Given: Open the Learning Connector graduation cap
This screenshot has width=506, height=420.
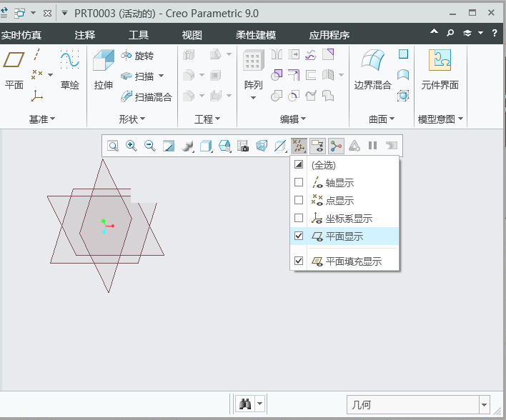Looking at the screenshot, I should [467, 33].
